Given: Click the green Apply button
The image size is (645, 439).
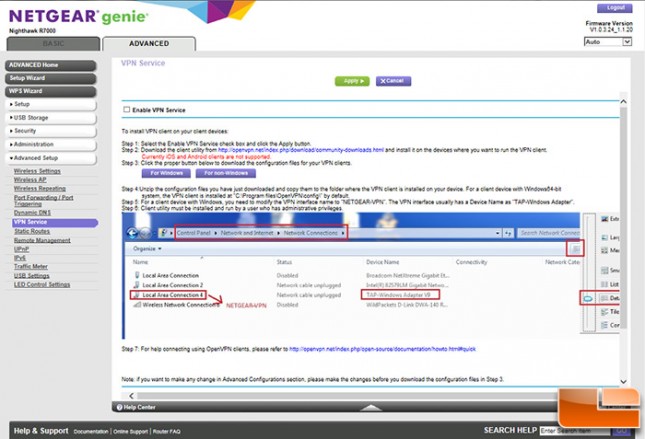Looking at the screenshot, I should click(x=352, y=81).
